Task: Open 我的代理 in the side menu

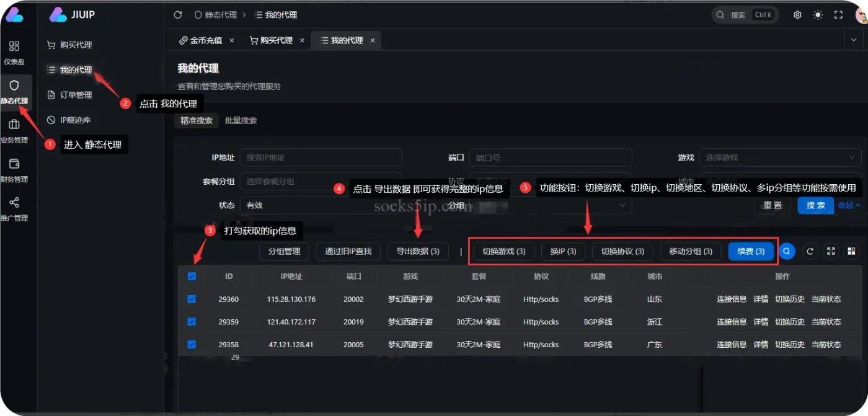Action: pyautogui.click(x=69, y=70)
